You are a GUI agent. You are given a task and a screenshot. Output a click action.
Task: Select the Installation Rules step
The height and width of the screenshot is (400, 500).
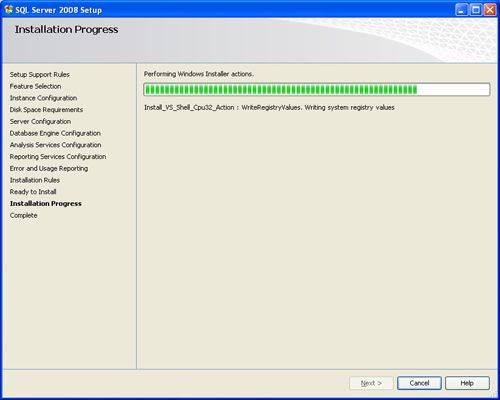coord(35,180)
